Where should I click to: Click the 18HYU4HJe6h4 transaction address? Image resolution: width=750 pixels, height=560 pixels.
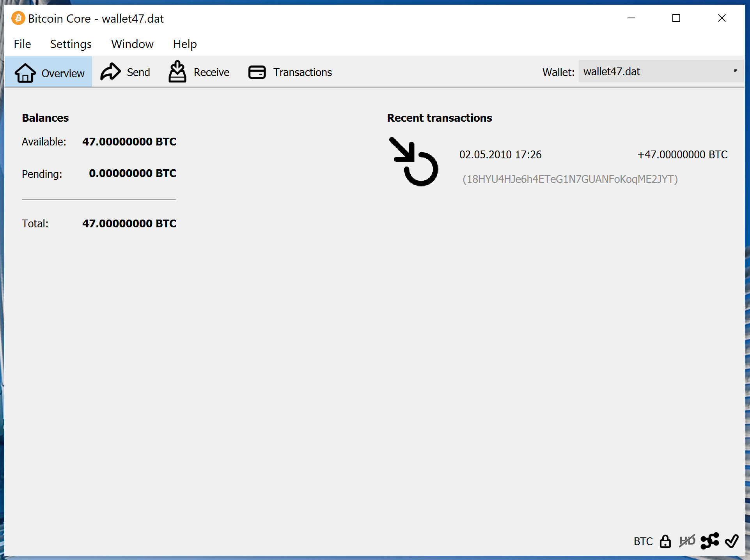coord(570,179)
